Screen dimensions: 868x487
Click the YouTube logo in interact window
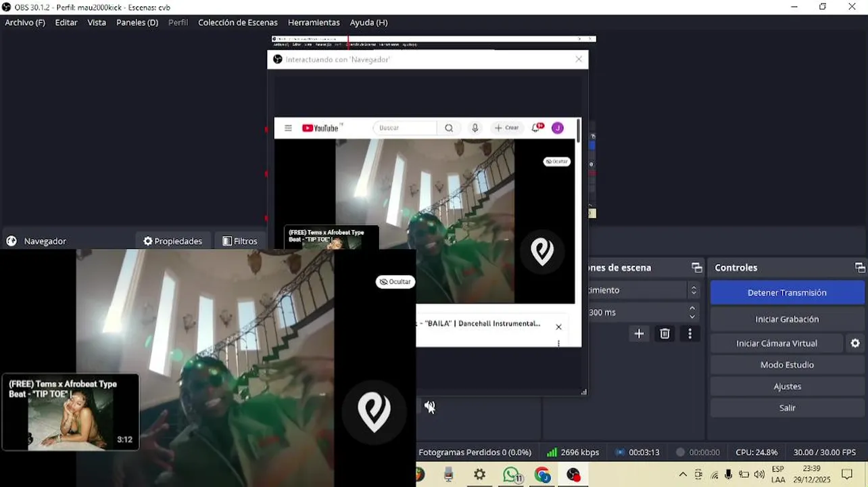click(x=321, y=128)
